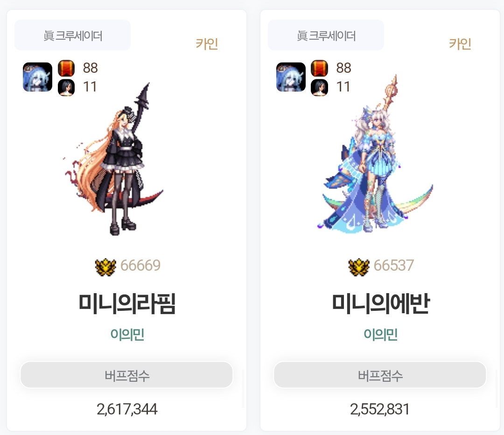Click the 버프점수 button under 미니의에반
The width and height of the screenshot is (504, 435).
click(380, 375)
